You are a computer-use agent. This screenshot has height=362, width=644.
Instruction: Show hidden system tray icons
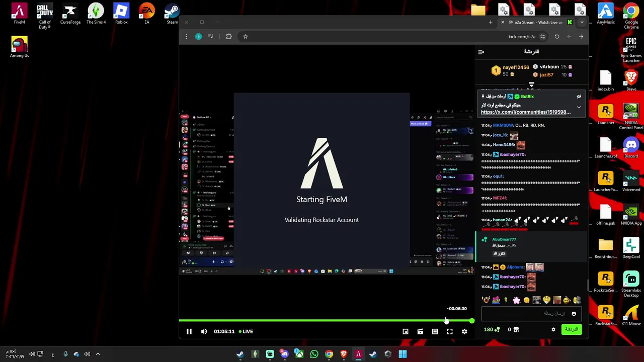coord(98,354)
